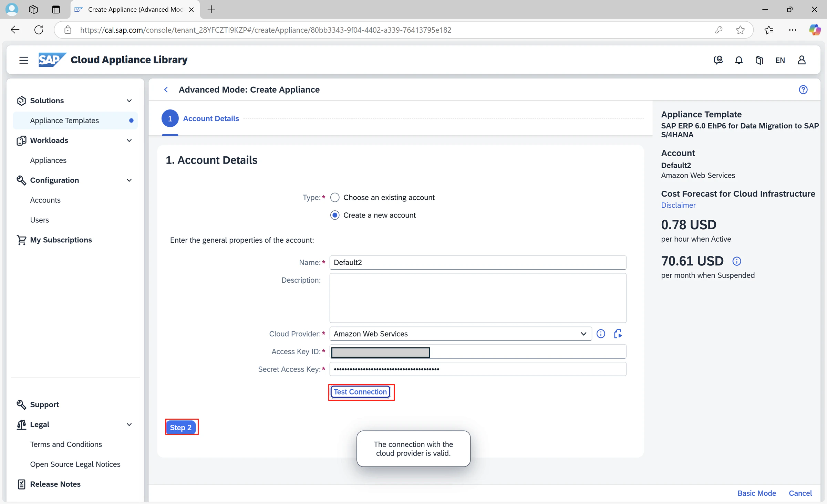Click the Solutions sidebar heading
This screenshot has height=504, width=827.
[47, 101]
